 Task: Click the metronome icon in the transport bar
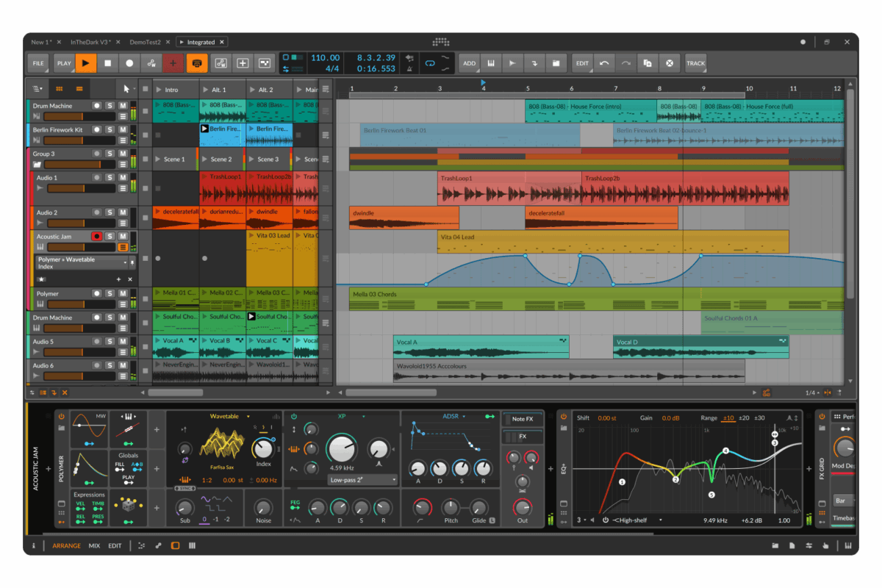click(410, 70)
